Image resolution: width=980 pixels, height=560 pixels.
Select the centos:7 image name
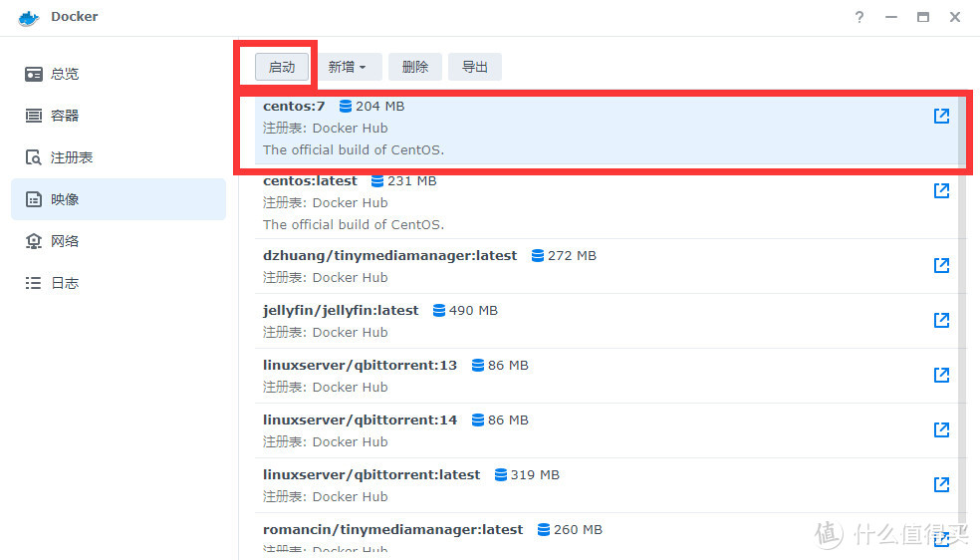[294, 107]
